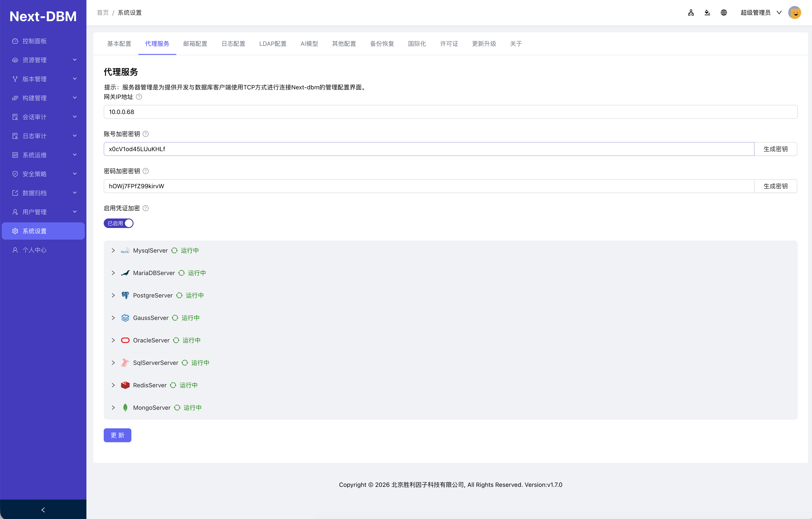
Task: Switch to the 备份恢复 tab
Action: [382, 44]
